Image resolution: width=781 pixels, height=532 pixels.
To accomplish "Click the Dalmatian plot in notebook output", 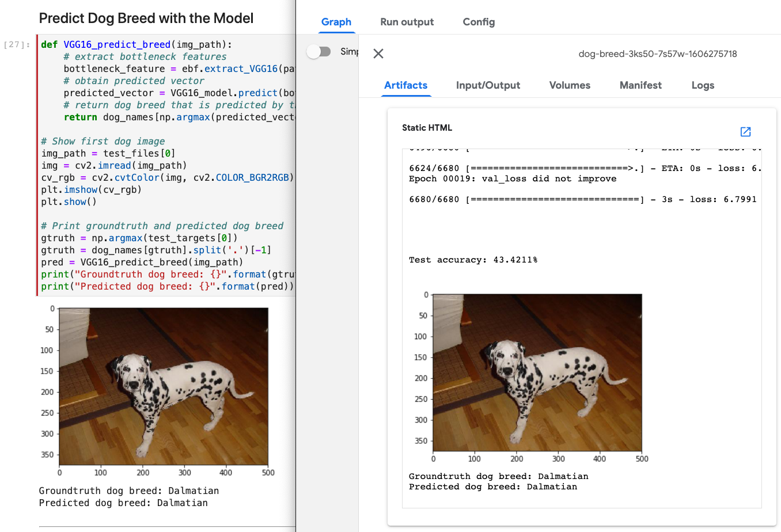I will click(x=164, y=386).
